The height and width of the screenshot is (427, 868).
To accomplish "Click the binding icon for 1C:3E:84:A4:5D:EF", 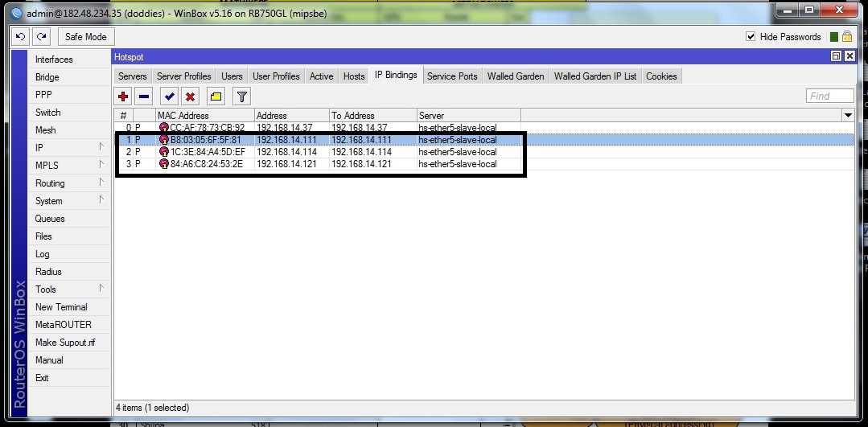I will (163, 152).
